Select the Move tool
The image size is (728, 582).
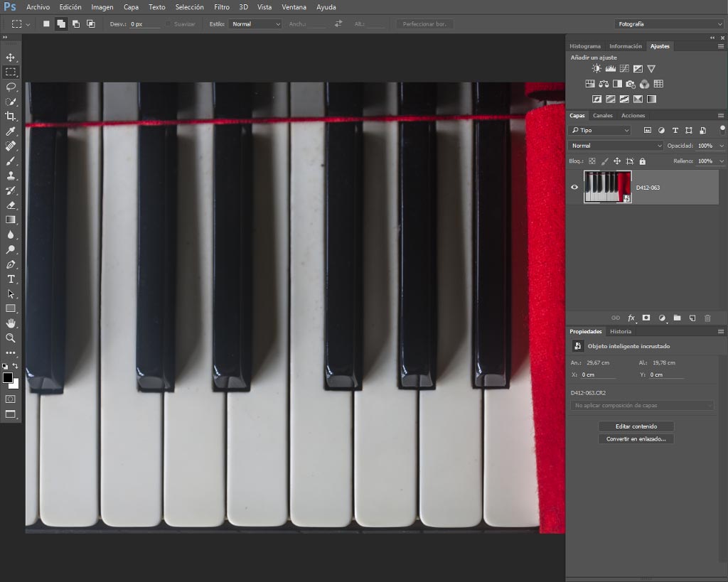pyautogui.click(x=10, y=57)
